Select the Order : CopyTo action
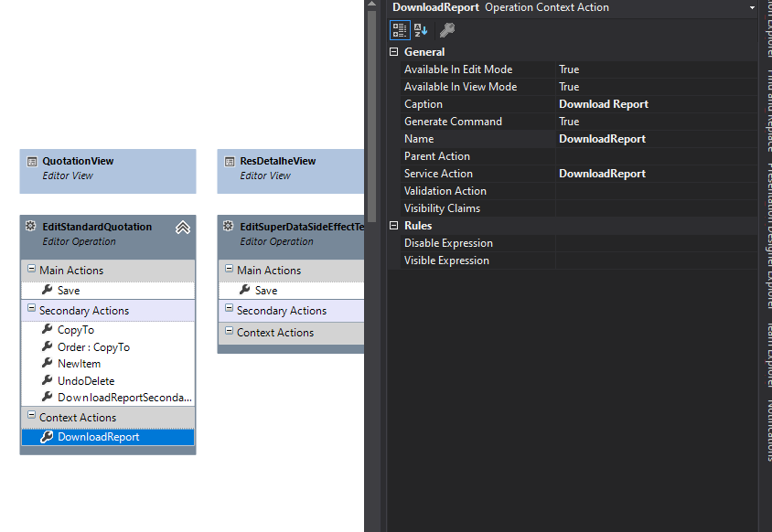This screenshot has height=532, width=772. tap(93, 347)
